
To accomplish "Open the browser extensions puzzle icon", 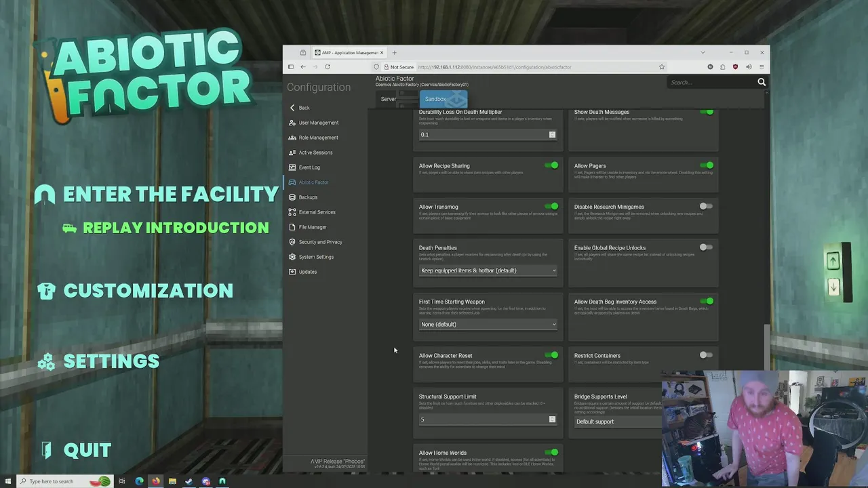I will 723,66.
